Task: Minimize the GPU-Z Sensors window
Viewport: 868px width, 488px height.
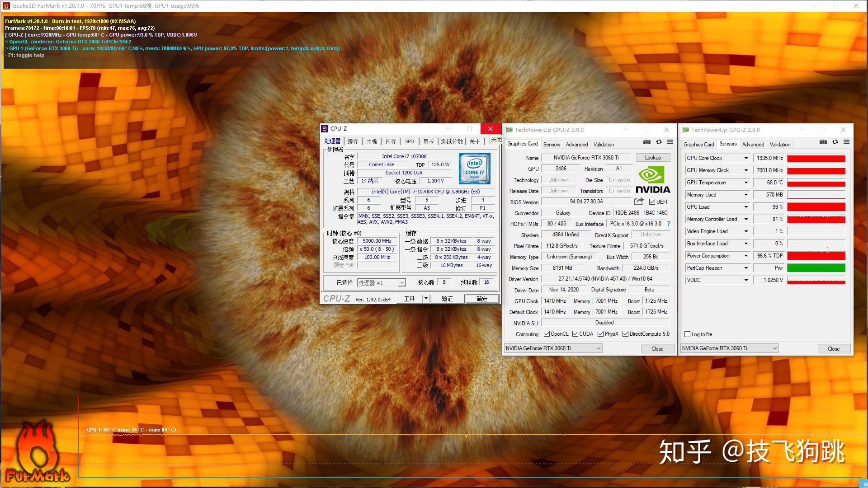Action: 802,130
